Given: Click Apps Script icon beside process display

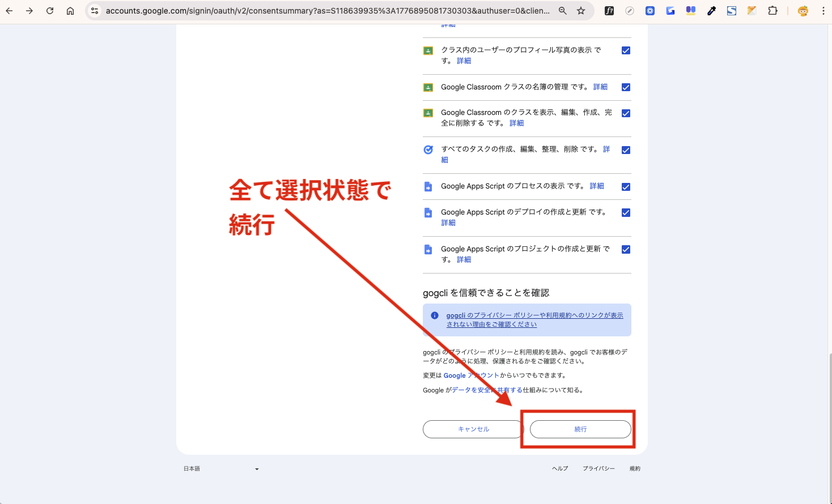Looking at the screenshot, I should point(428,186).
